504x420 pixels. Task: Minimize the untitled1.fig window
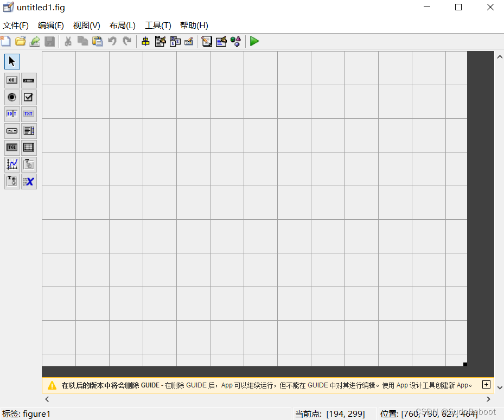(427, 7)
